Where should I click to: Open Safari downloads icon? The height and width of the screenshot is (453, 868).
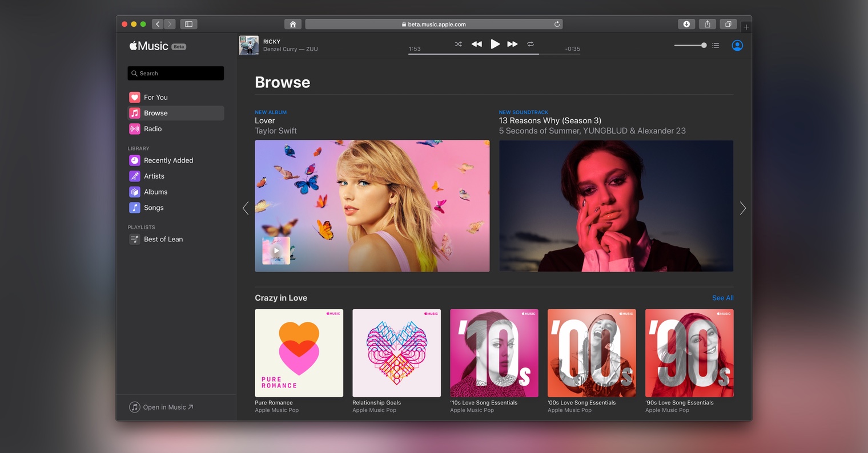686,24
